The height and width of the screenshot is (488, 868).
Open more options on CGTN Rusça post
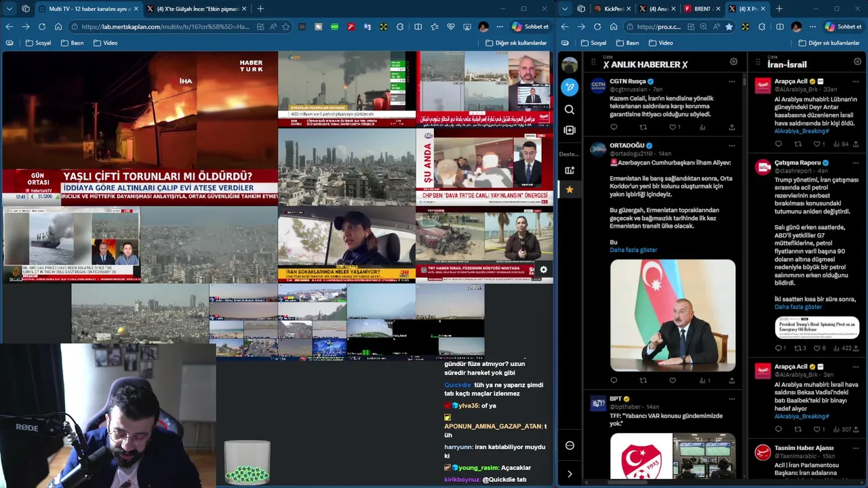732,81
